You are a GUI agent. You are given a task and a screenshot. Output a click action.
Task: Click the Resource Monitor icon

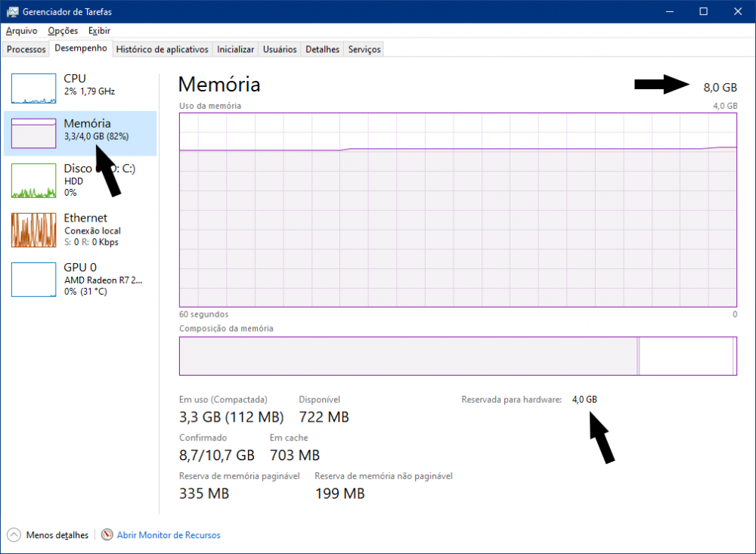tap(107, 535)
